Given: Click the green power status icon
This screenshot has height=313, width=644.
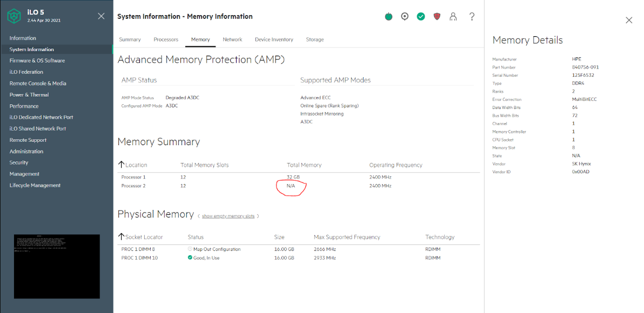Looking at the screenshot, I should [388, 17].
